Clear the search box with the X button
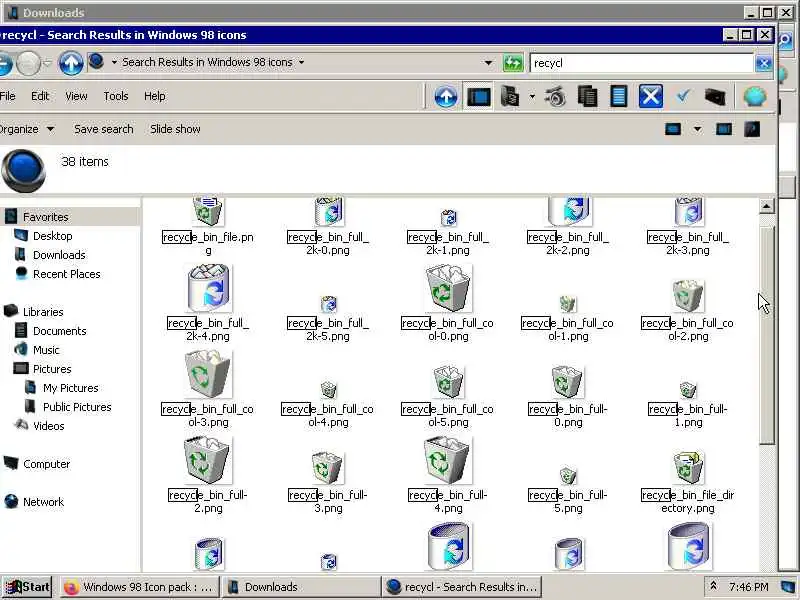800x600 pixels. coord(763,63)
